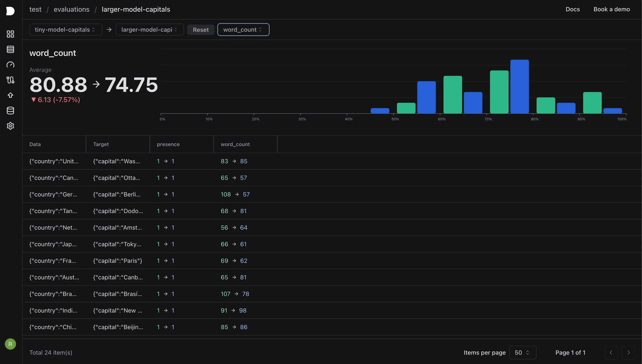Open the tiny-model-capitals dropdown

(x=66, y=30)
